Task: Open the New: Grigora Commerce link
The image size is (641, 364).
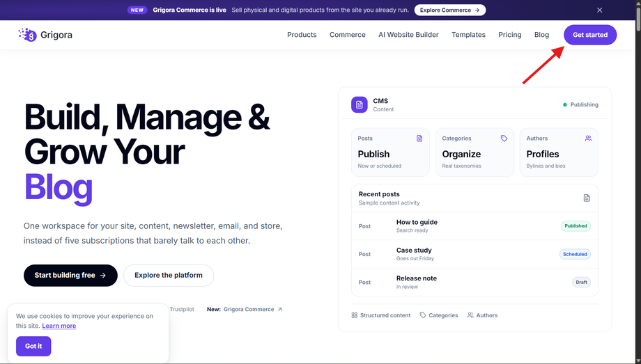Action: click(245, 309)
